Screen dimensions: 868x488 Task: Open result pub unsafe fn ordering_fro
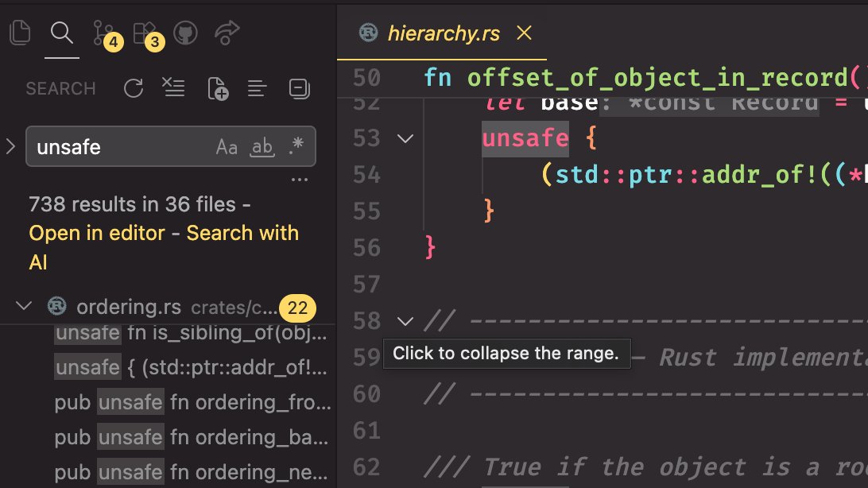192,402
